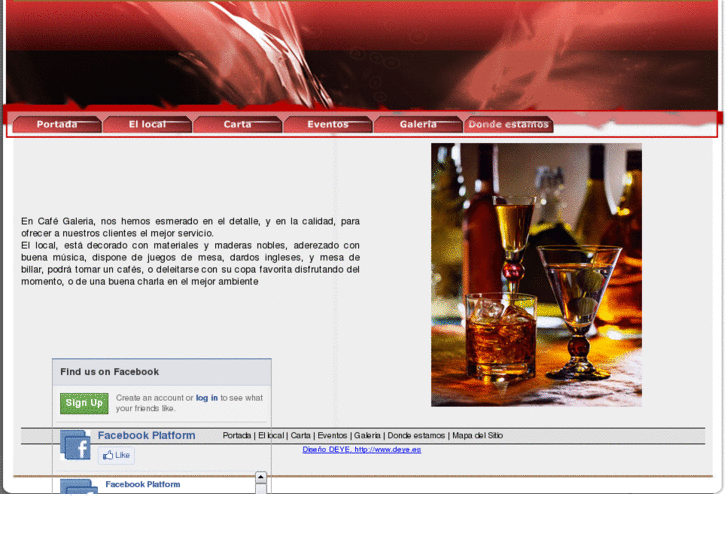The height and width of the screenshot is (545, 727).
Task: Click the green Sign Up button
Action: tap(84, 403)
